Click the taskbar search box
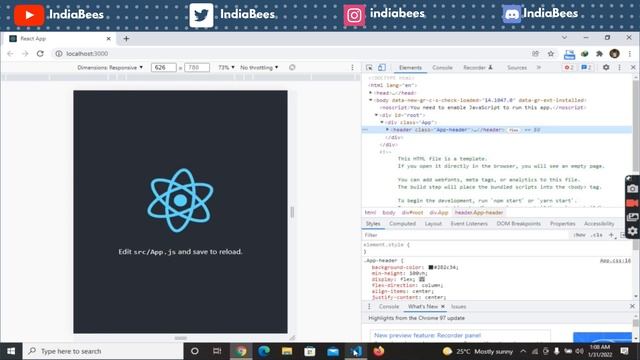The height and width of the screenshot is (360, 640). (x=103, y=351)
